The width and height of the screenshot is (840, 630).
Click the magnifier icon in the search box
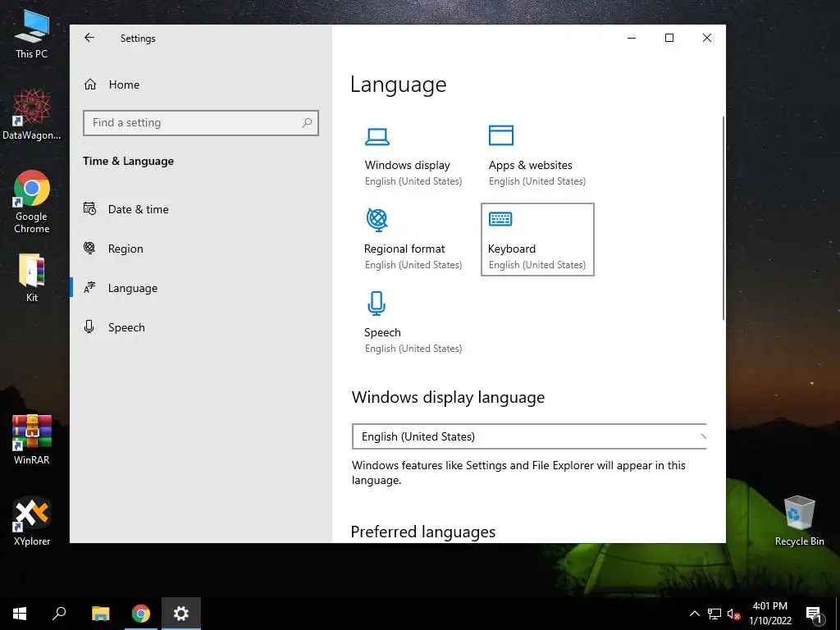click(x=307, y=123)
